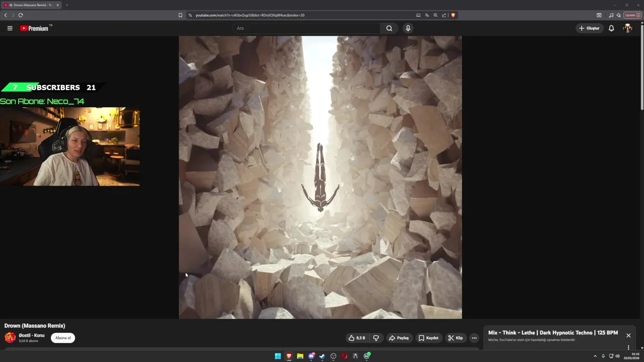This screenshot has height=362, width=644.
Task: Click the install-app icon in address bar
Action: [418, 15]
